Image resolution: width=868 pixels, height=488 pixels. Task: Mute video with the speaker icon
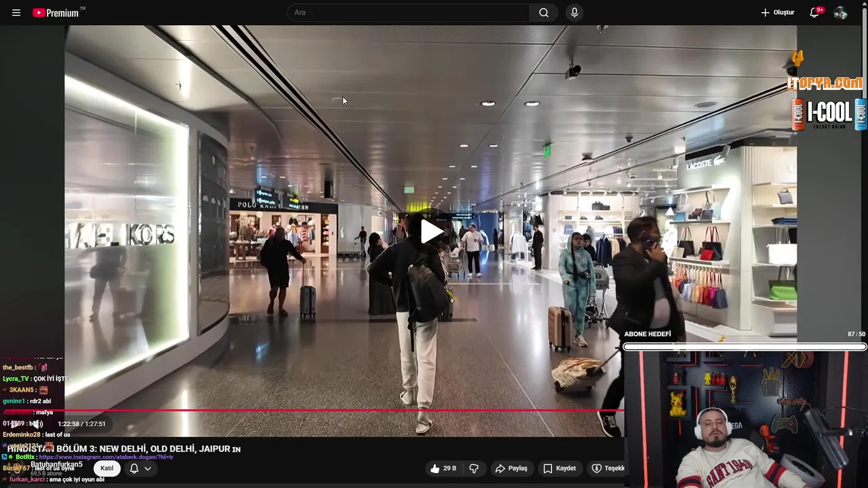coord(37,424)
